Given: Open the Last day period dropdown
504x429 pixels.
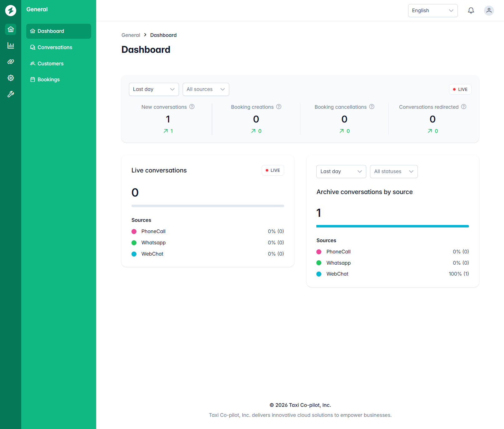Looking at the screenshot, I should [x=154, y=89].
